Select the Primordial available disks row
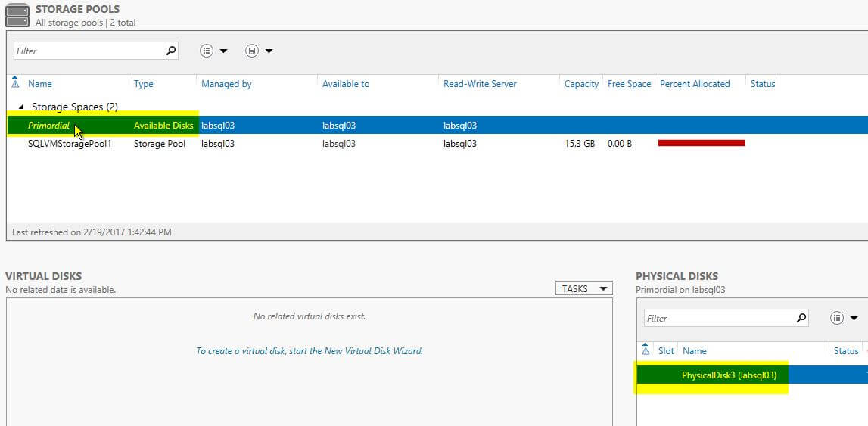Image resolution: width=868 pixels, height=426 pixels. coord(49,126)
